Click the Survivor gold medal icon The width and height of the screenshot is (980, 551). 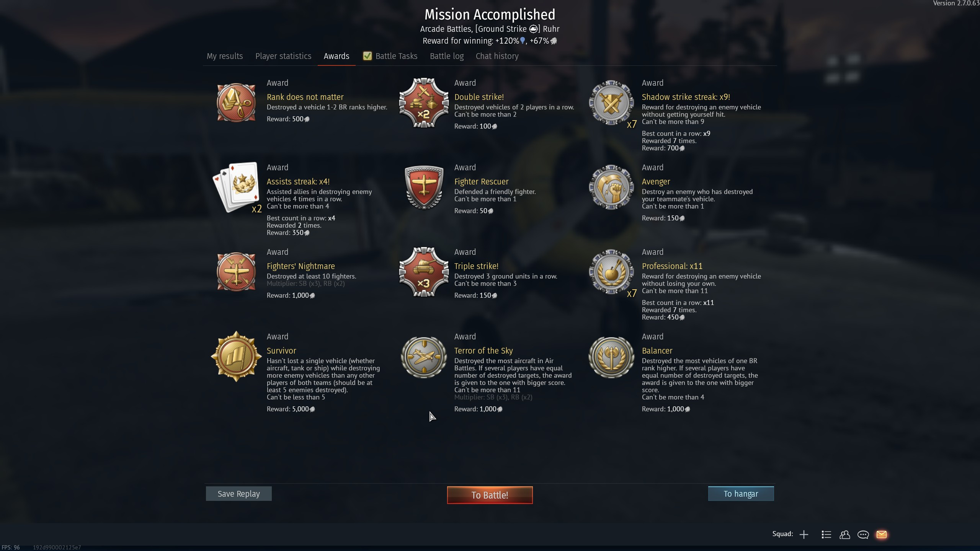pos(236,357)
